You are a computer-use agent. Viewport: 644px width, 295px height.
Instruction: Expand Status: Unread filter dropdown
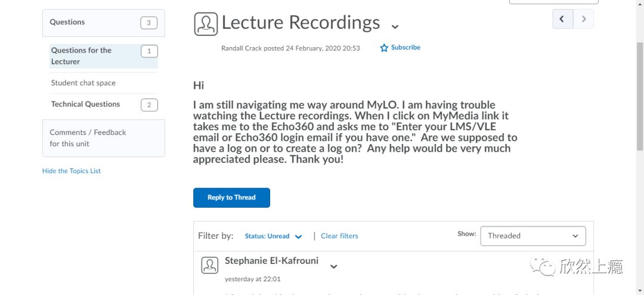point(274,236)
